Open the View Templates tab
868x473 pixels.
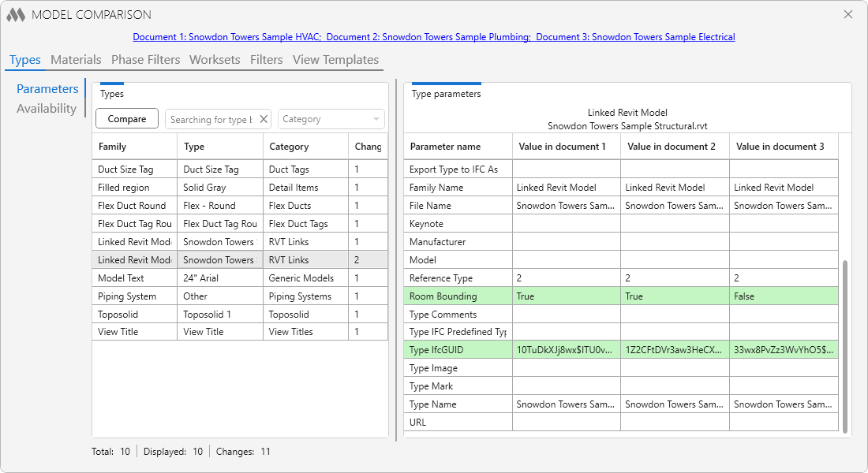click(x=335, y=60)
